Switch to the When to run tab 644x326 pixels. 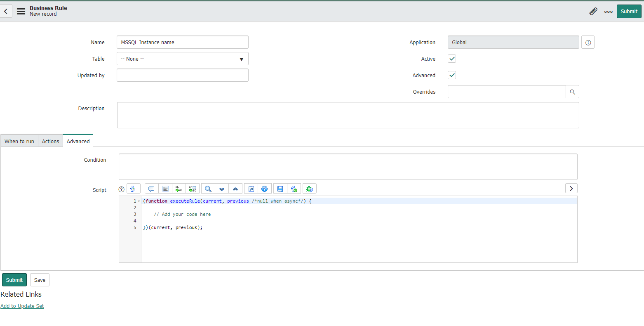tap(19, 141)
